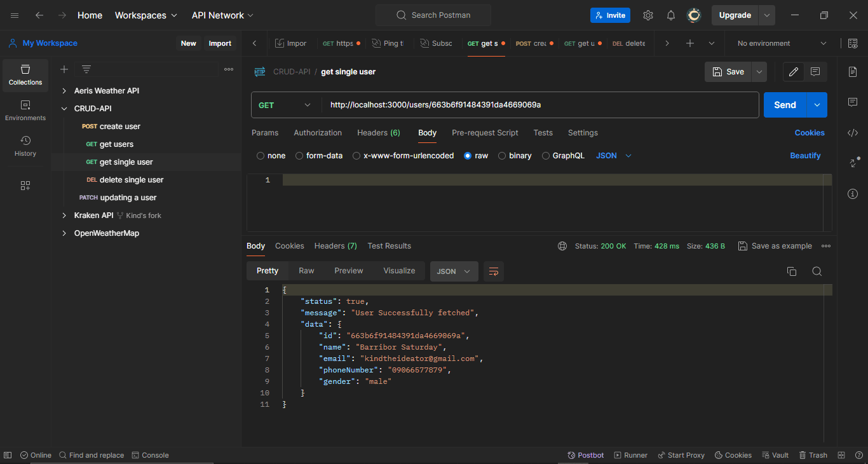
Task: Open Trash in the status bar
Action: 813,455
